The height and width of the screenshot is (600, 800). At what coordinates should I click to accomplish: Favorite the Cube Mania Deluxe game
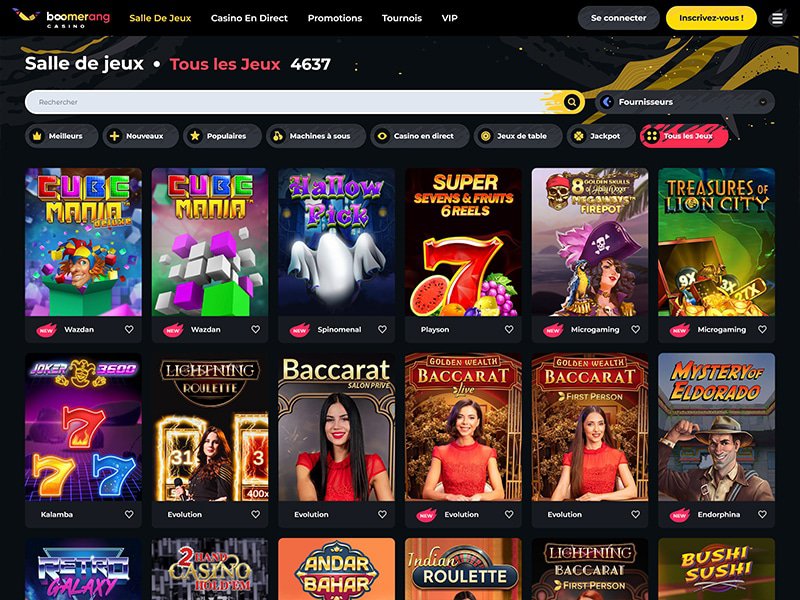[x=129, y=330]
